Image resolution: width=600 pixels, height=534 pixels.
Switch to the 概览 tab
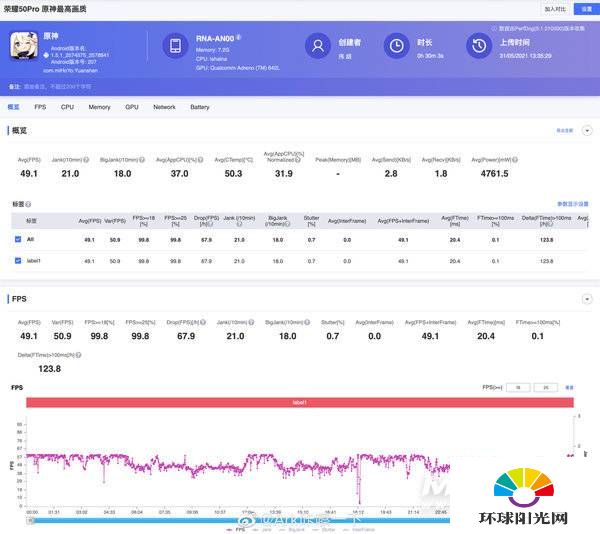tap(13, 107)
